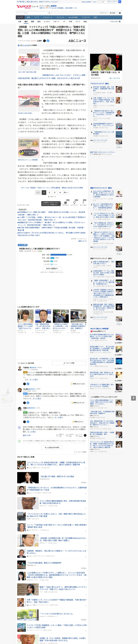Viewport: 138px width, 644px height.
Task: Open 耳鼻科医 hearing aid advertisement image
Action: coord(106,62)
